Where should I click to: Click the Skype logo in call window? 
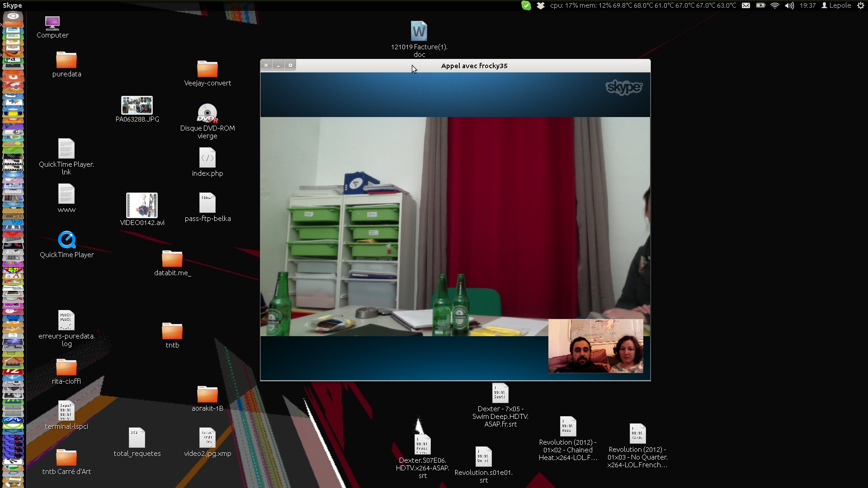pyautogui.click(x=624, y=87)
